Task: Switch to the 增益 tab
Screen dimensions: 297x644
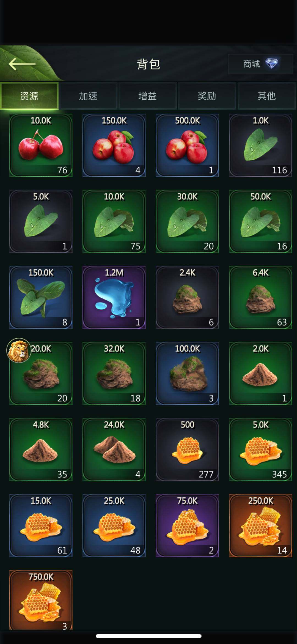Action: point(148,96)
